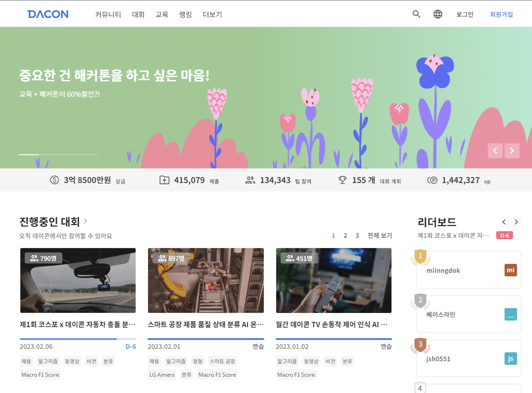Click the prize money dollar icon
532x393 pixels.
click(x=54, y=180)
